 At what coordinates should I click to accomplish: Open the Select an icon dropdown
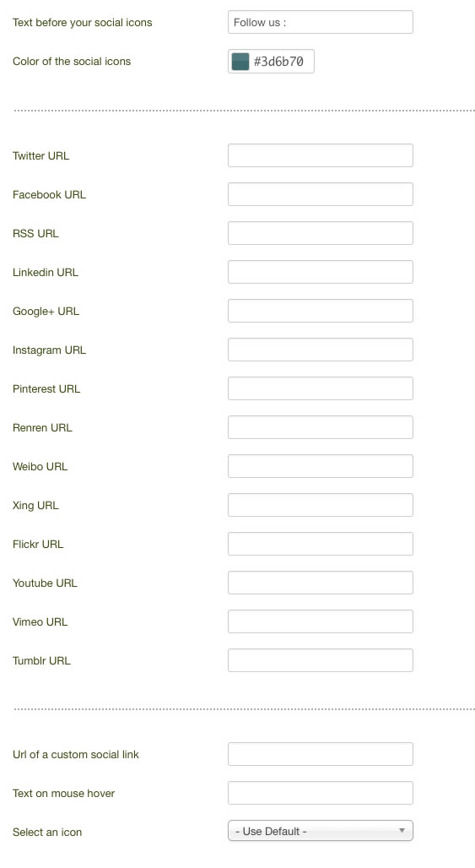click(320, 831)
